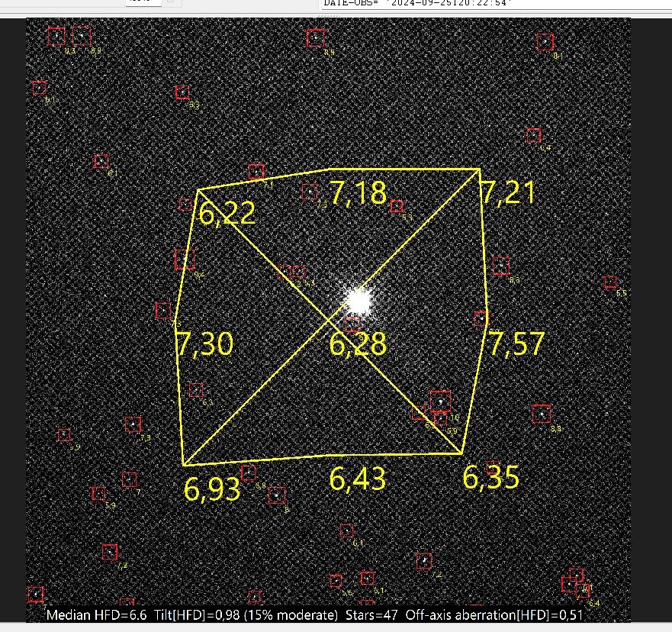Viewport: 672px width, 632px height.
Task: Click the 6,28 center HFD value
Action: click(358, 343)
